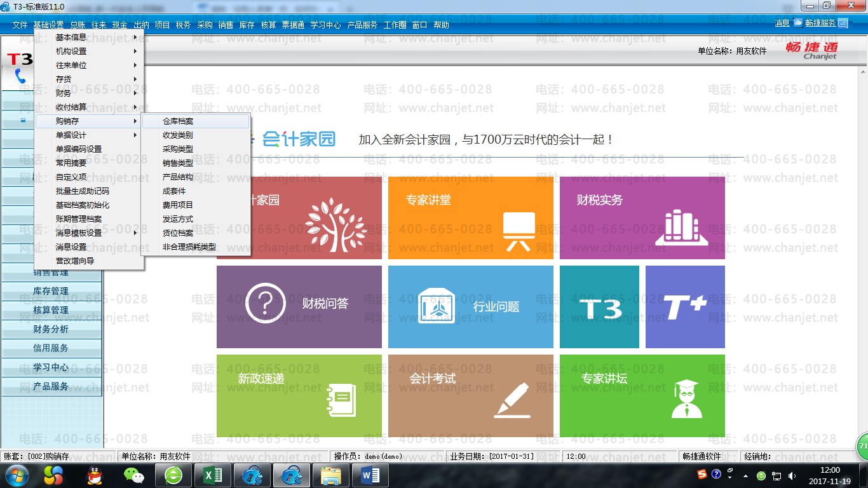Open WeChat from the taskbar
The image size is (868, 488).
[133, 475]
